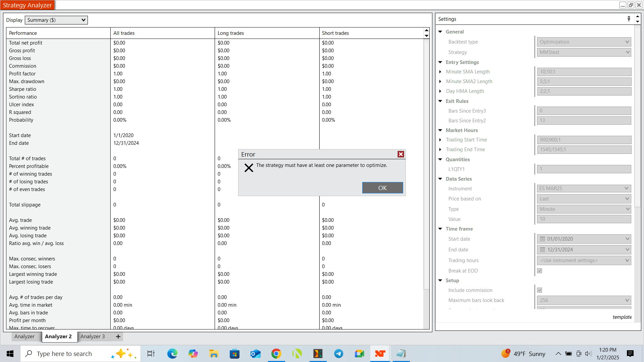
Task: Open Google Chrome from the taskbar
Action: [276, 354]
